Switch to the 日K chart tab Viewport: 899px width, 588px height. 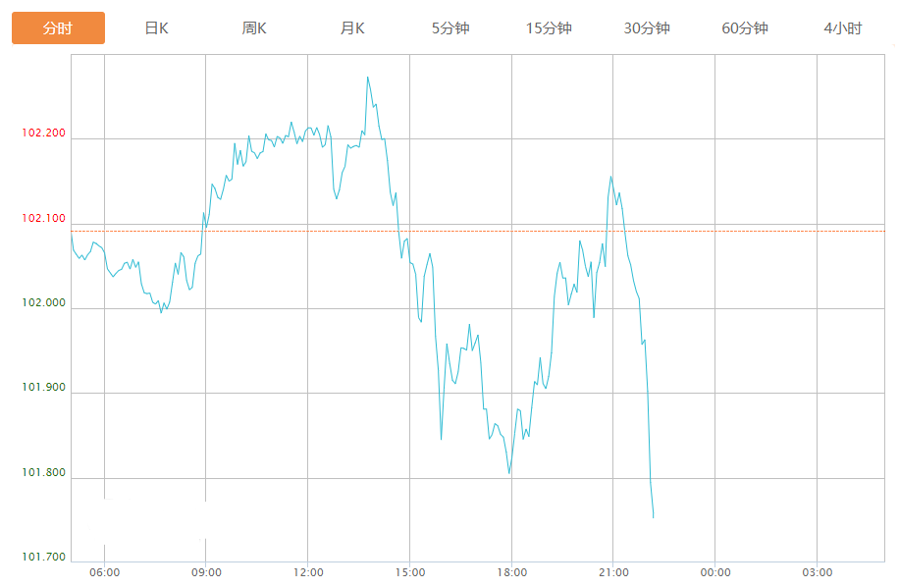coord(156,28)
